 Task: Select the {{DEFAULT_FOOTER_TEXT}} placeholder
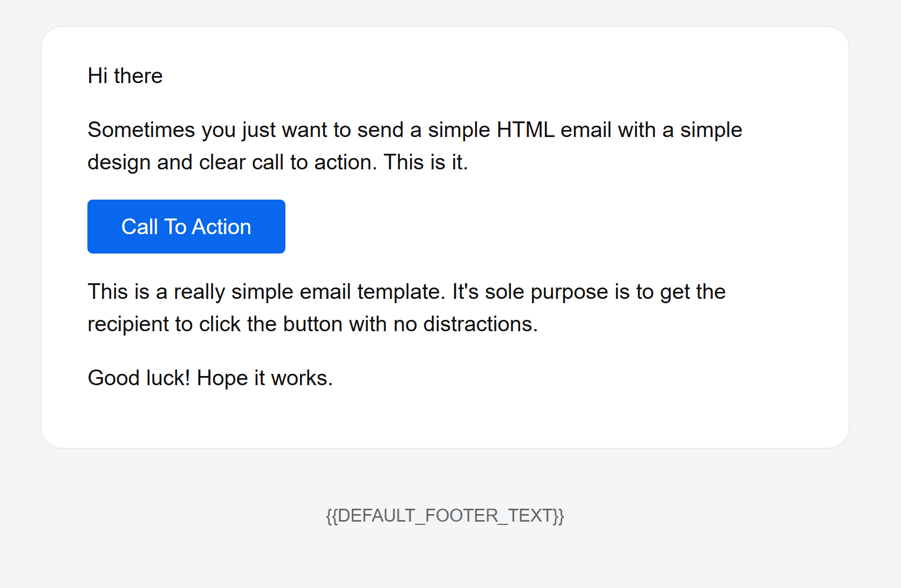click(445, 516)
